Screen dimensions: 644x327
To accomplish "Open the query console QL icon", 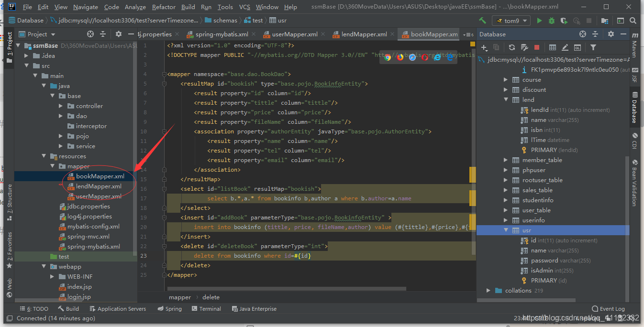I will coord(577,47).
